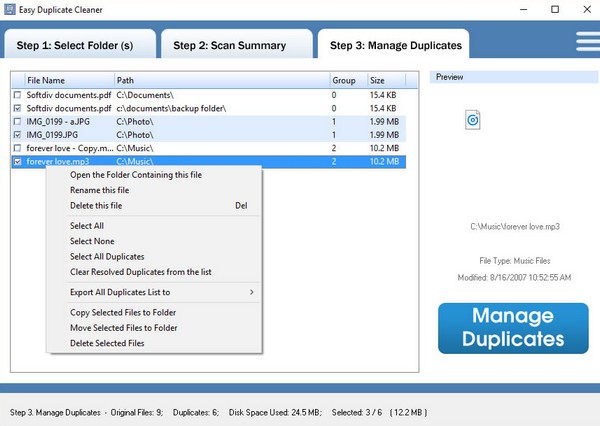Choose Open the Folder Containing this file
This screenshot has width=600, height=426.
[154, 175]
